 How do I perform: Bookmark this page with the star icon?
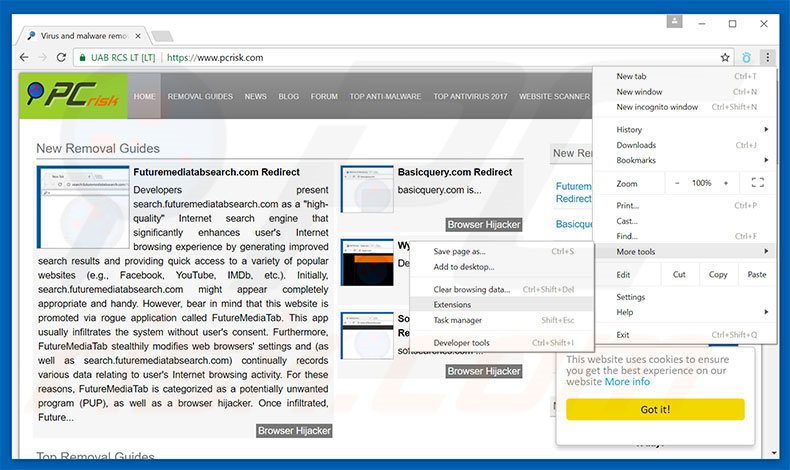725,58
